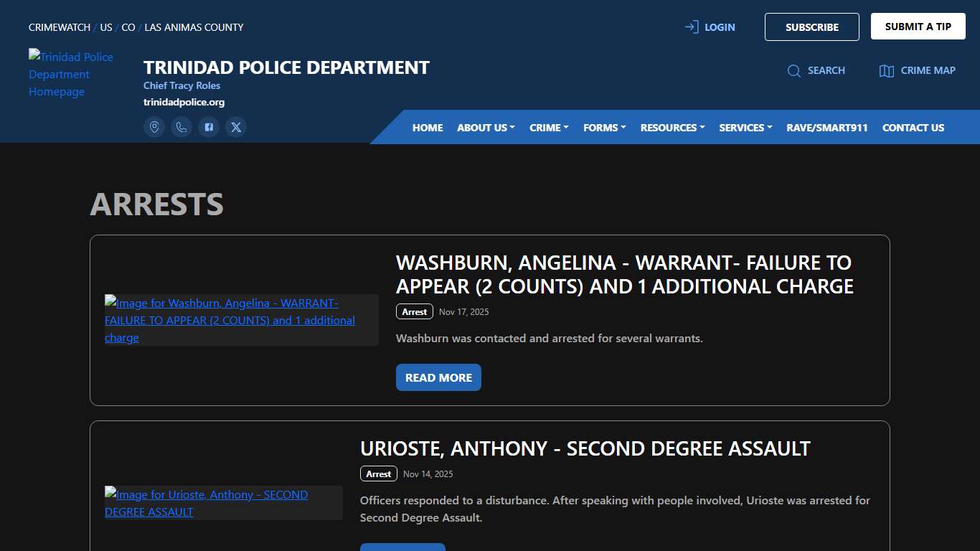The image size is (980, 551).
Task: Expand the FORMS dropdown
Action: [x=603, y=127]
